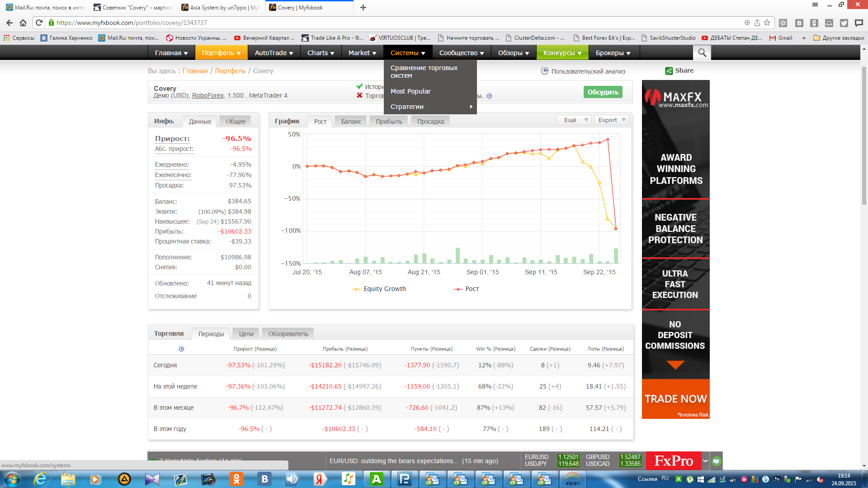Toggle Рост series in chart legend
Image resolution: width=868 pixels, height=488 pixels.
tap(466, 289)
